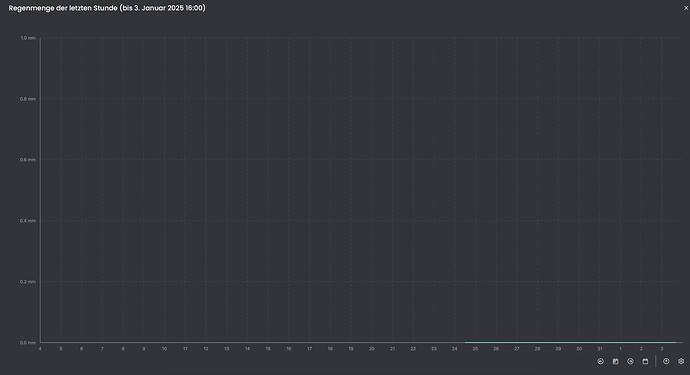Open the calendar date picker icon
The width and height of the screenshot is (690, 375).
pos(645,361)
